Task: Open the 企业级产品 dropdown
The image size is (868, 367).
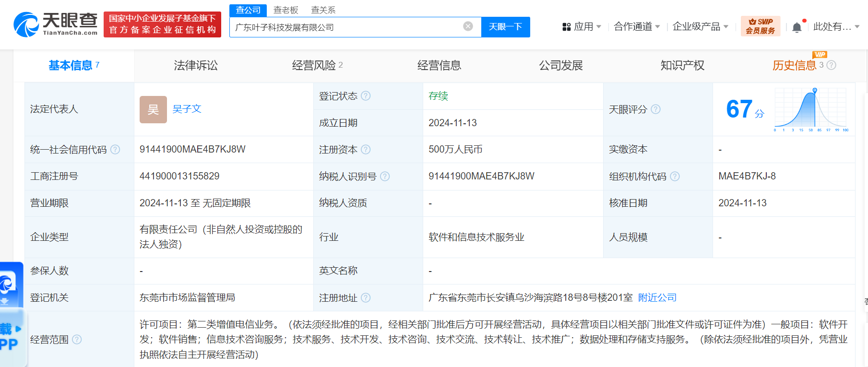Action: [x=700, y=27]
